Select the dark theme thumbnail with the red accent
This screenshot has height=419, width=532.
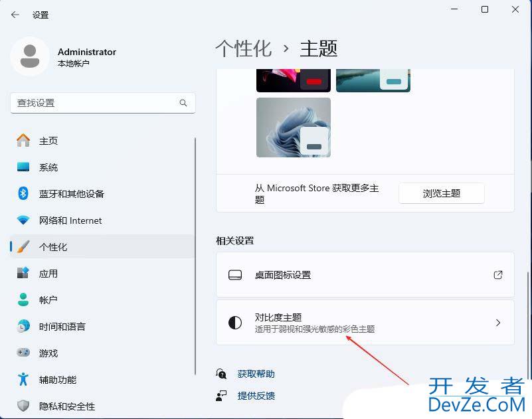point(294,80)
